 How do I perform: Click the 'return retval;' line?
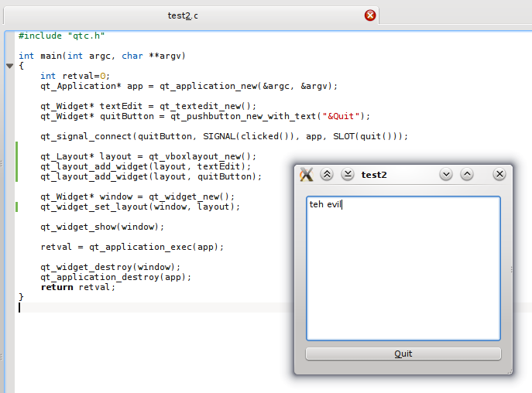tap(78, 287)
